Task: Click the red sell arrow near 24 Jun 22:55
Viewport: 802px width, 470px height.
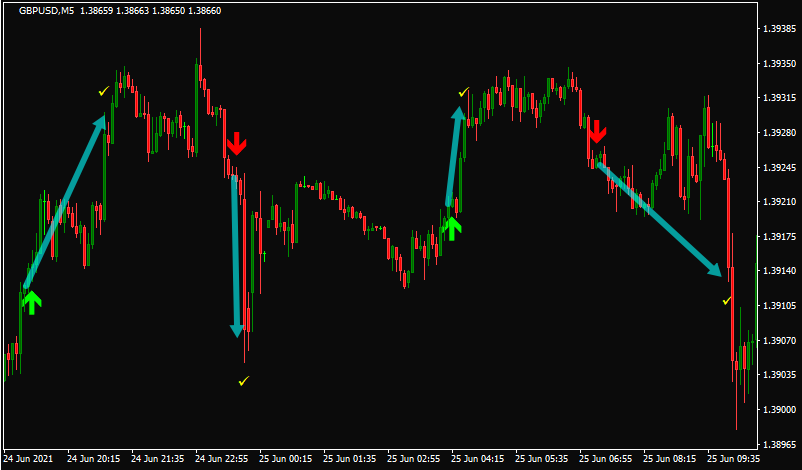Action: (236, 143)
